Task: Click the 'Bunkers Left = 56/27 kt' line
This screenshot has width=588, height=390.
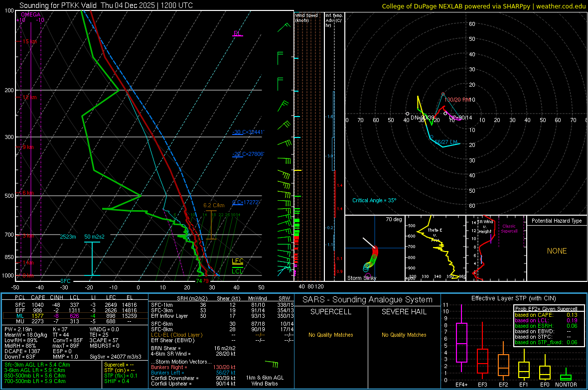Action: click(x=193, y=373)
